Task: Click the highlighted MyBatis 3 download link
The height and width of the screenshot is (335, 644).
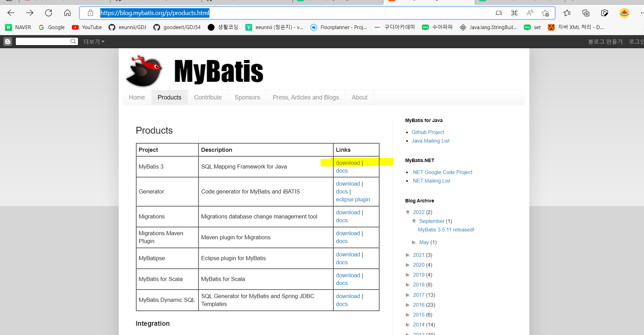Action: point(348,163)
